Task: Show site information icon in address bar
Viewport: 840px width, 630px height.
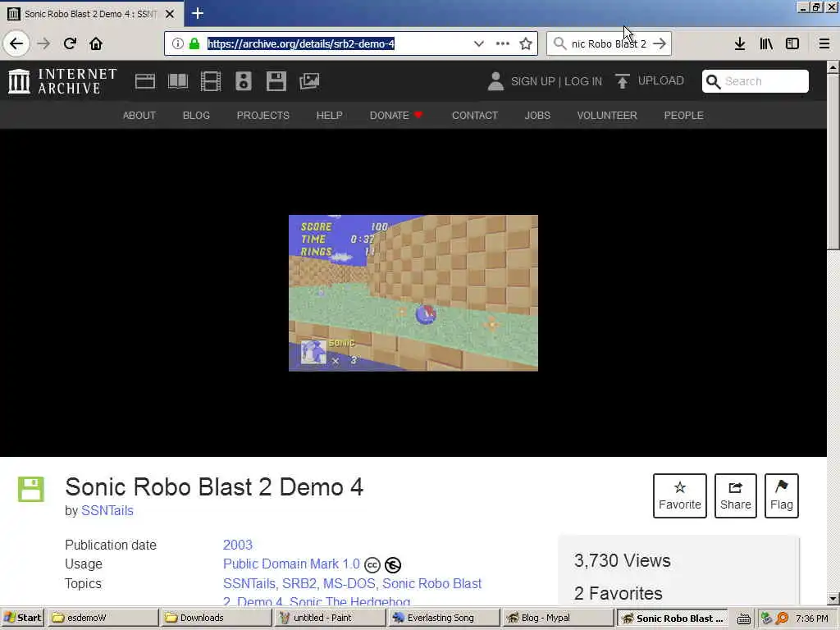Action: [178, 43]
